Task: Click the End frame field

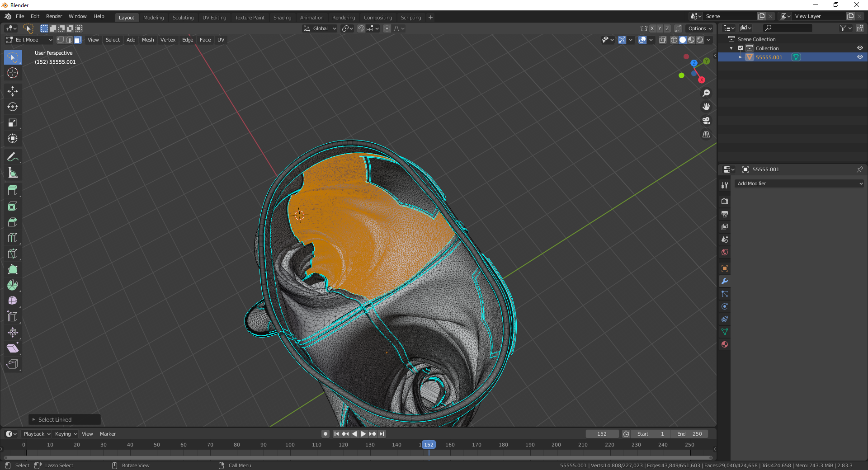Action: click(689, 434)
